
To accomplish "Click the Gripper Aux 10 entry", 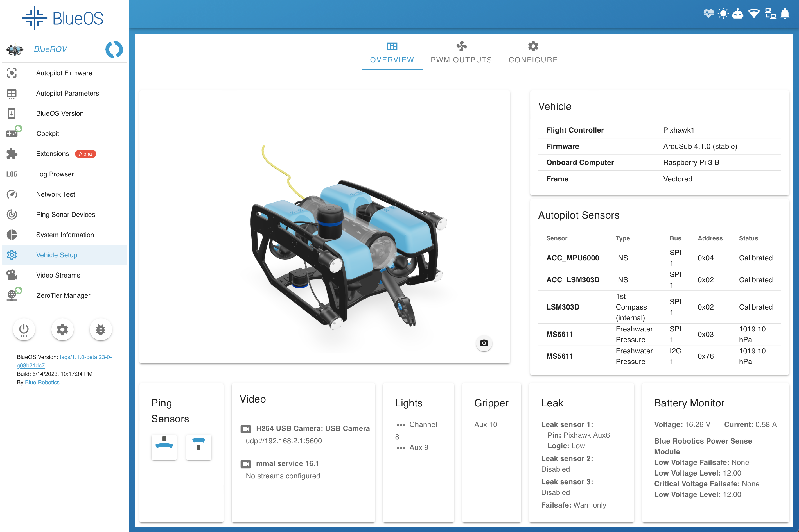I will (x=486, y=424).
